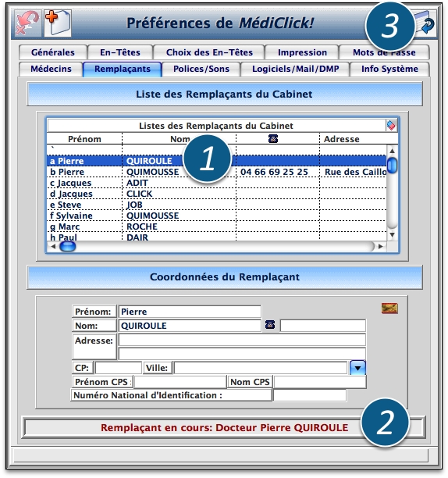
Task: Click the telephone icon beside Nom field
Action: (270, 325)
